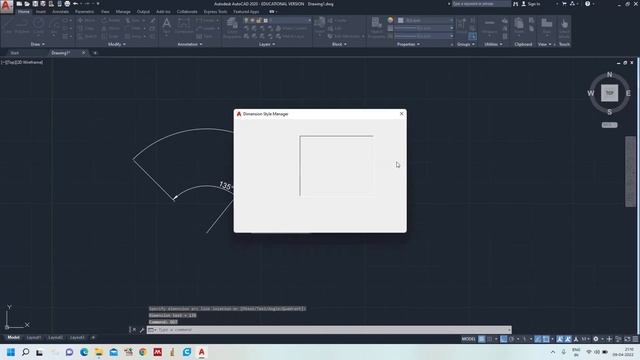Click the Save icon in quick access toolbar
The height and width of the screenshot is (360, 640).
coord(35,4)
